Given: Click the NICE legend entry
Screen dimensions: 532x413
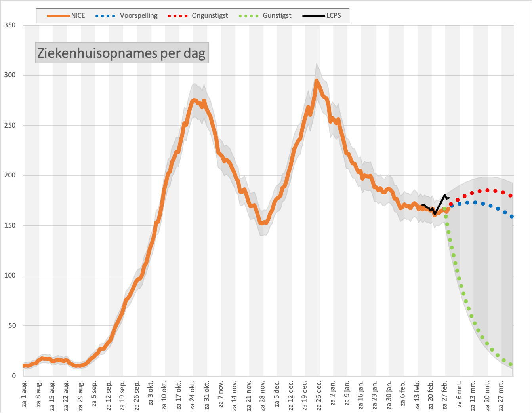Looking at the screenshot, I should (x=66, y=16).
